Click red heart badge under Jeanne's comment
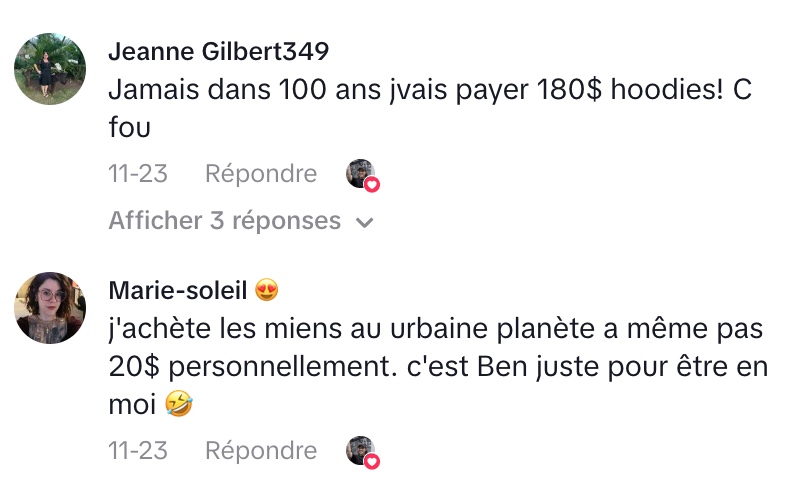The height and width of the screenshot is (484, 810). [x=372, y=184]
